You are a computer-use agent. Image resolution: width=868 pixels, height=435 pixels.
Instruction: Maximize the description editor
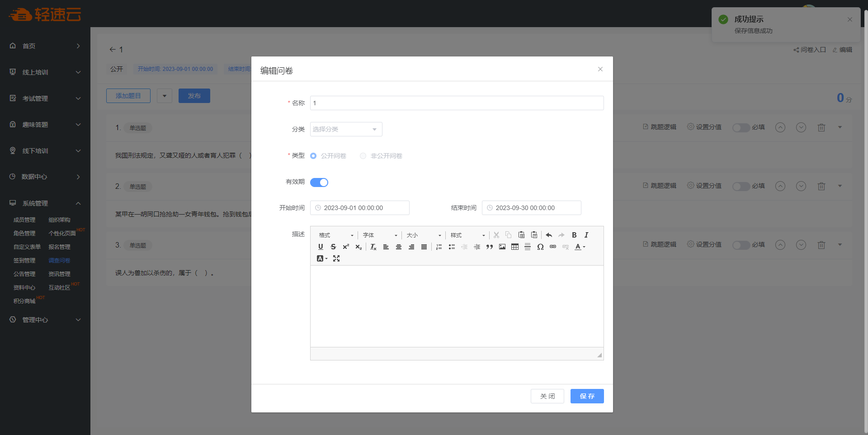(x=336, y=258)
